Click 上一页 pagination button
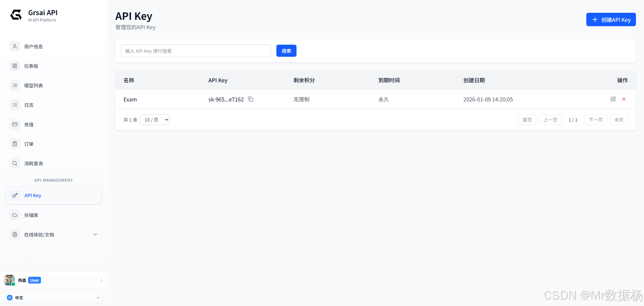Viewport: 644px width, 306px height. pos(550,120)
